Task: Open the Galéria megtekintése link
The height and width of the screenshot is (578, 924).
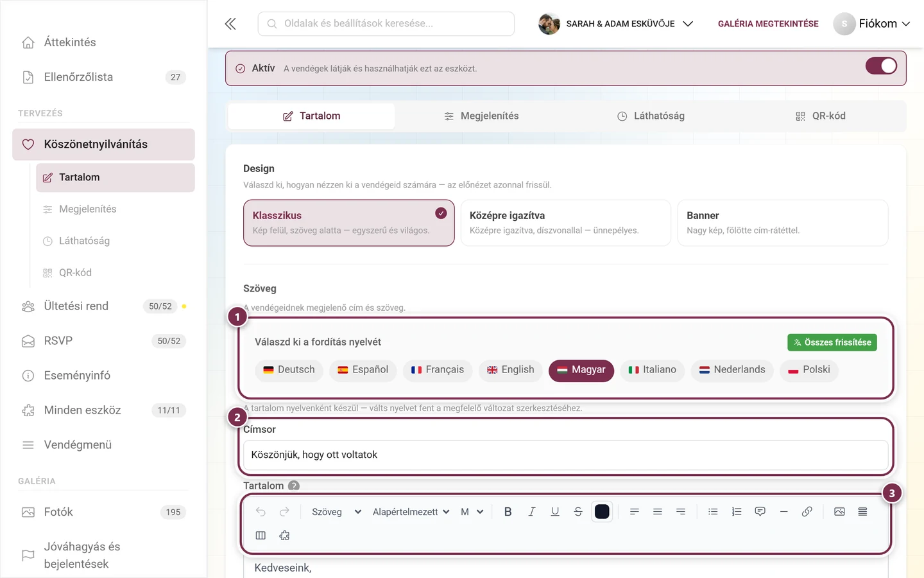Action: tap(768, 24)
